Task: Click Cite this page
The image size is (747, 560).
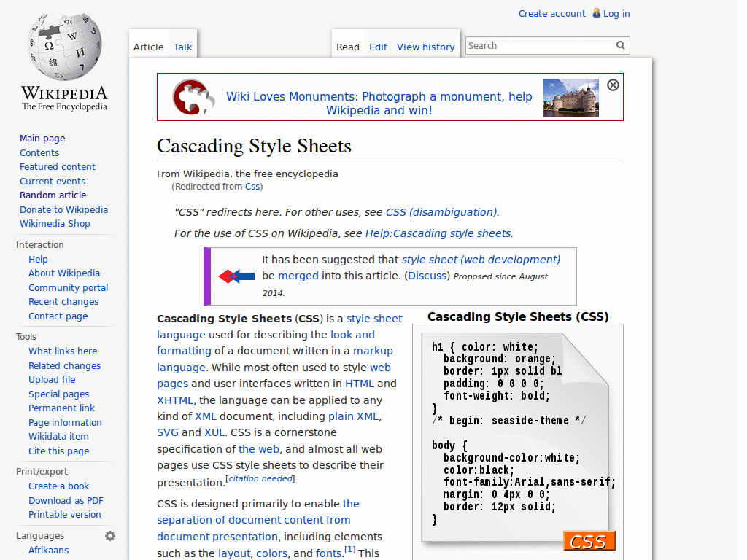Action: click(58, 451)
